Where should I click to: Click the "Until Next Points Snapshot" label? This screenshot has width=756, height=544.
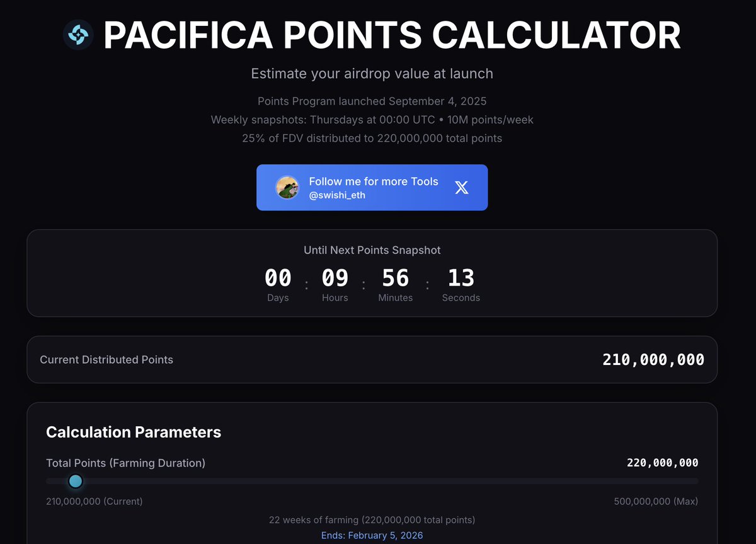coord(372,250)
